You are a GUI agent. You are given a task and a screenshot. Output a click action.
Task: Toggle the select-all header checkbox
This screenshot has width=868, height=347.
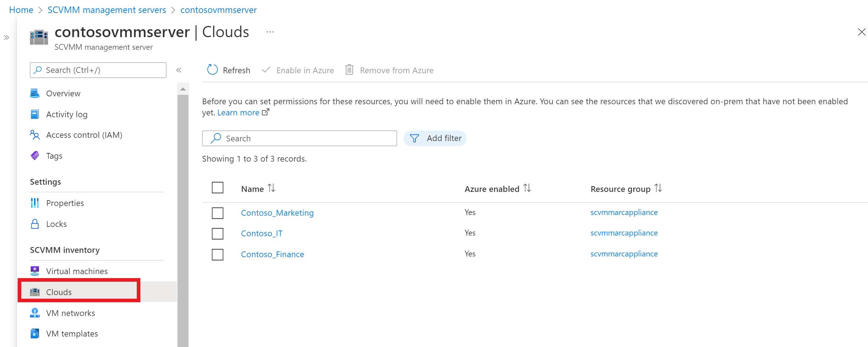[218, 188]
